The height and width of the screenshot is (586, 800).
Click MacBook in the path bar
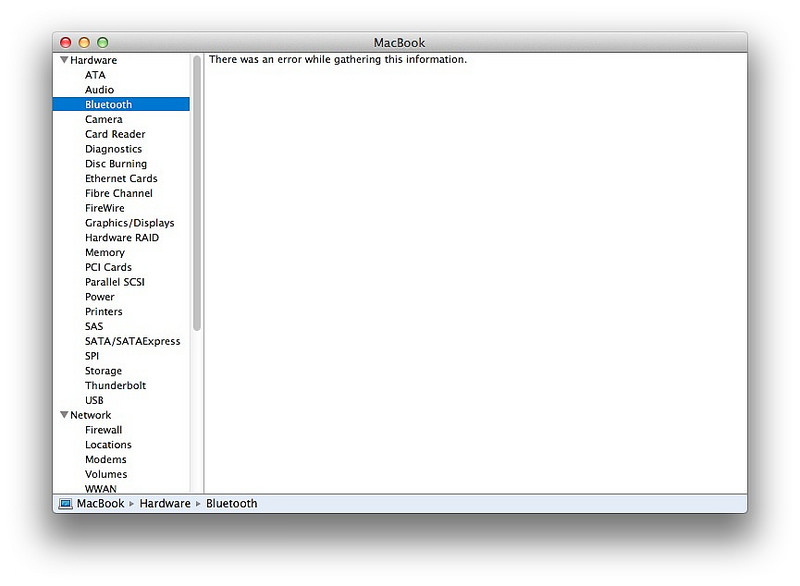(x=101, y=503)
